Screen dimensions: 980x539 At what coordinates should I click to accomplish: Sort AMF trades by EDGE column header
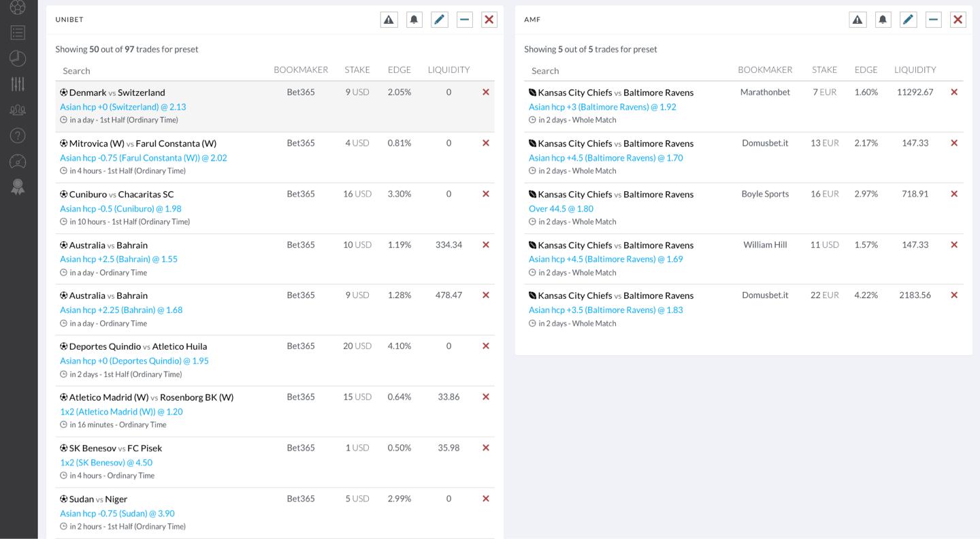(866, 69)
